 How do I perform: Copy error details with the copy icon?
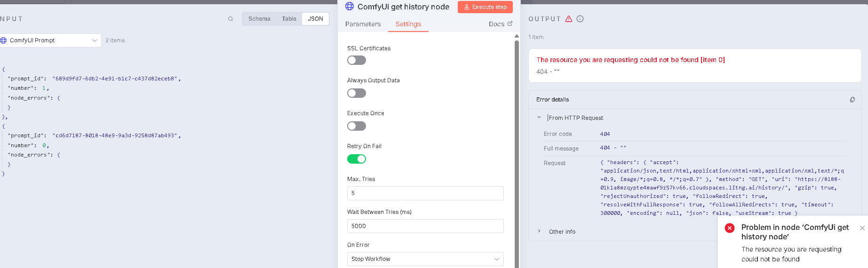pyautogui.click(x=852, y=100)
